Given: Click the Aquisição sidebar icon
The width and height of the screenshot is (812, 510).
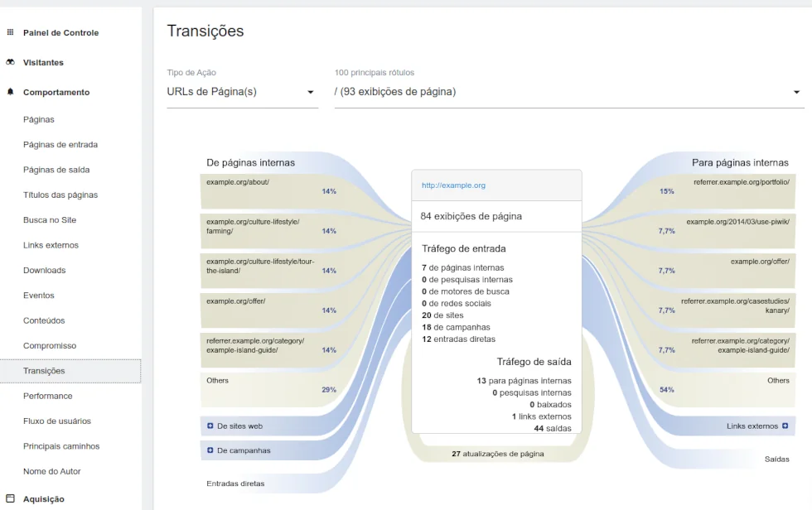Looking at the screenshot, I should (x=10, y=499).
